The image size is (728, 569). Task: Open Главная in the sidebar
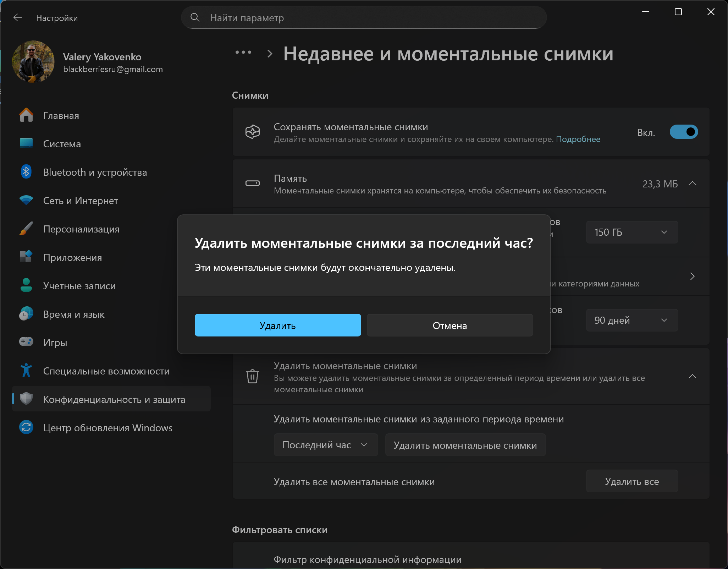click(61, 116)
